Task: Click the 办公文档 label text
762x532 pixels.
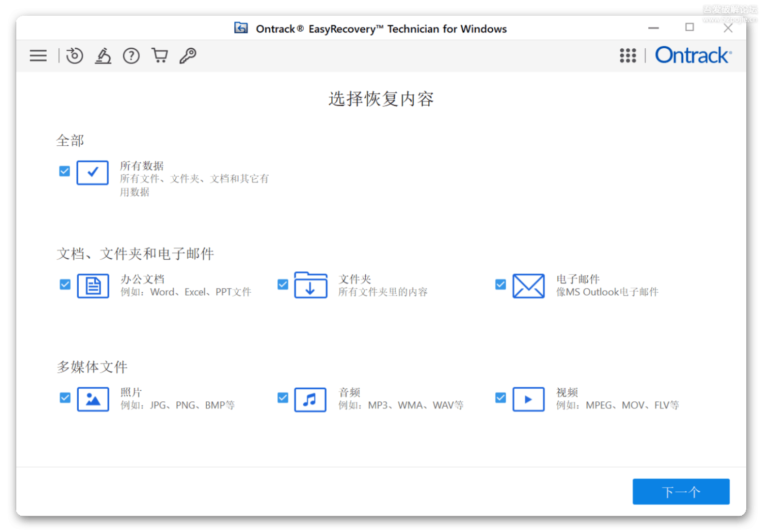Action: tap(142, 279)
